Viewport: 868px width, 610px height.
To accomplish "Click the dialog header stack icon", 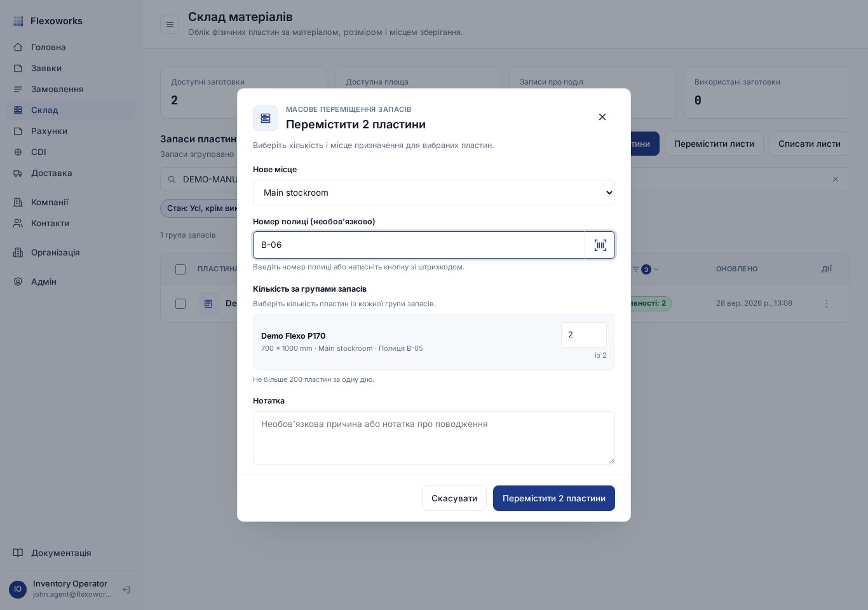I will 266,118.
